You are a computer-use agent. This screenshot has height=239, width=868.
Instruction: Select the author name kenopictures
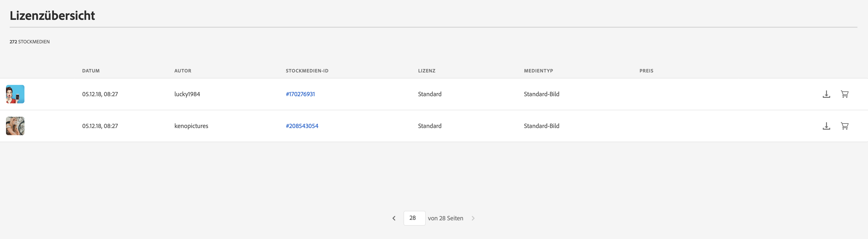point(191,126)
